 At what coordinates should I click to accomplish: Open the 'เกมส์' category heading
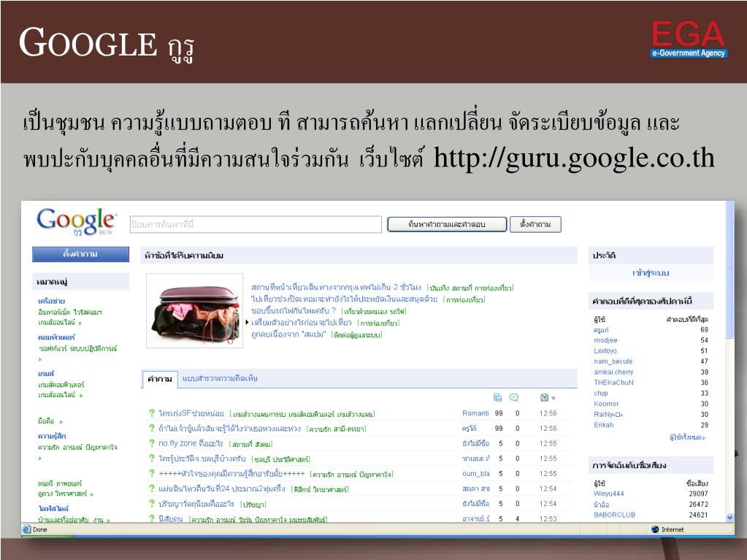46,373
